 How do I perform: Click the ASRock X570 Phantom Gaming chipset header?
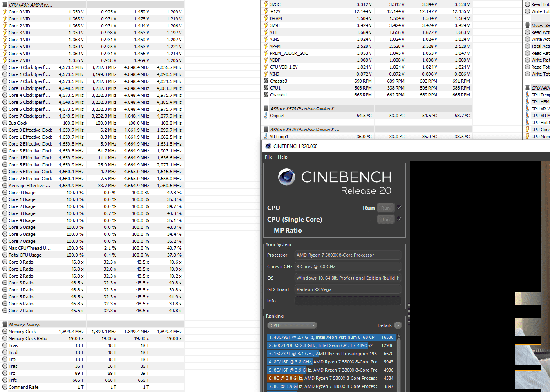pyautogui.click(x=304, y=109)
